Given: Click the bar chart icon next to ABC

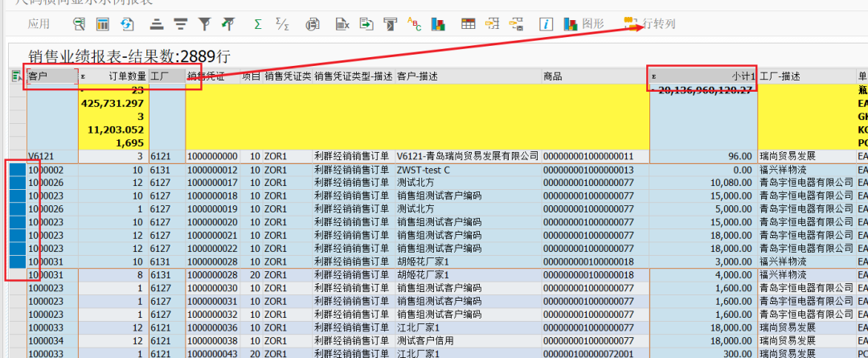Looking at the screenshot, I should coord(439,24).
